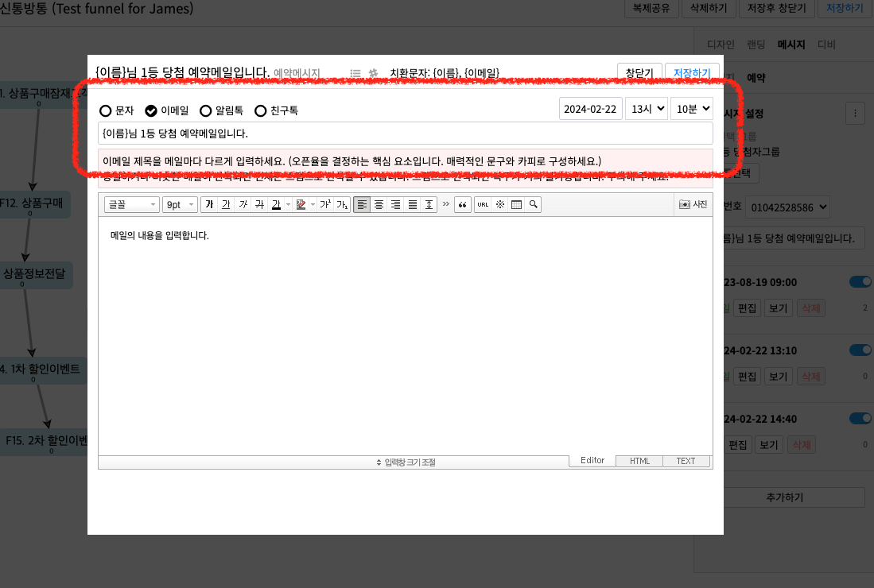Select the 친구톡 radio option

260,110
